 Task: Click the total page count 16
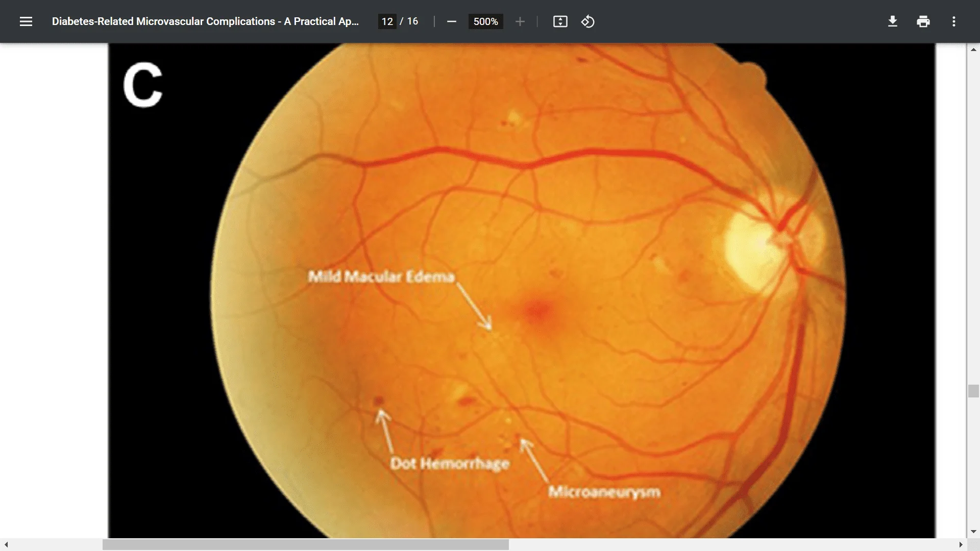pyautogui.click(x=412, y=21)
